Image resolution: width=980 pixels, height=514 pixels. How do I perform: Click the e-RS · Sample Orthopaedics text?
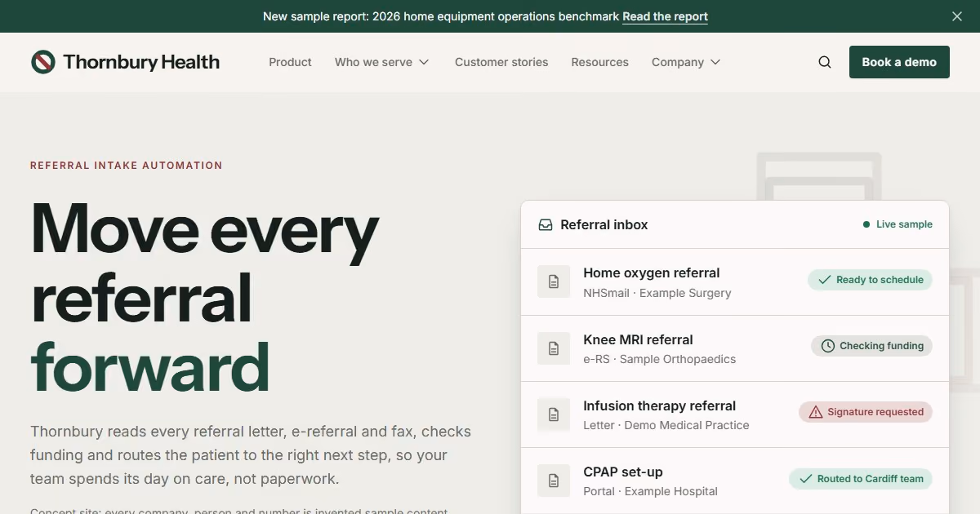click(660, 359)
